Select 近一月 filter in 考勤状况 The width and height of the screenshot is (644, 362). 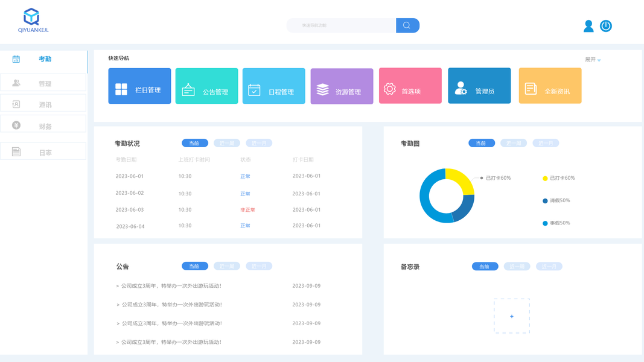point(259,143)
